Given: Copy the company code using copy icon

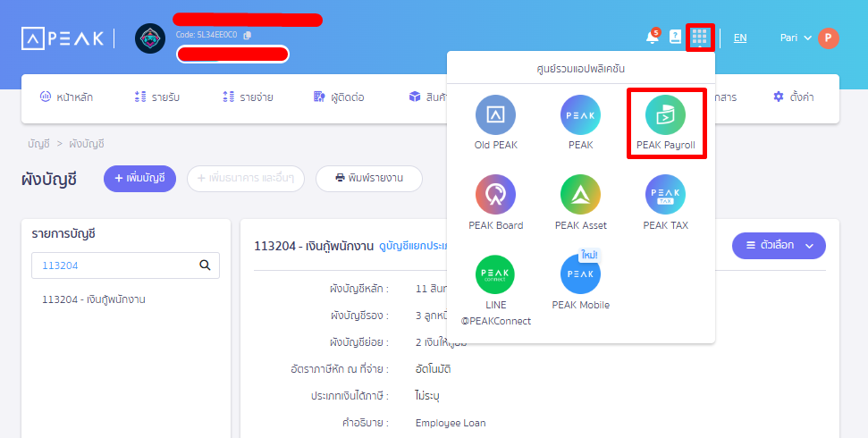Looking at the screenshot, I should pos(248,35).
